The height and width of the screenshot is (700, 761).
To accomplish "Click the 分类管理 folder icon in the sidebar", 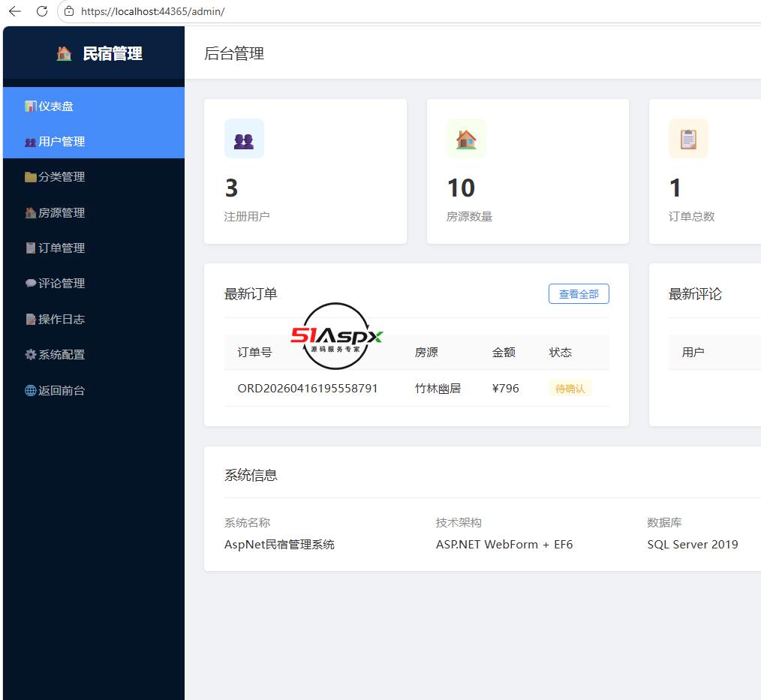I will [31, 177].
